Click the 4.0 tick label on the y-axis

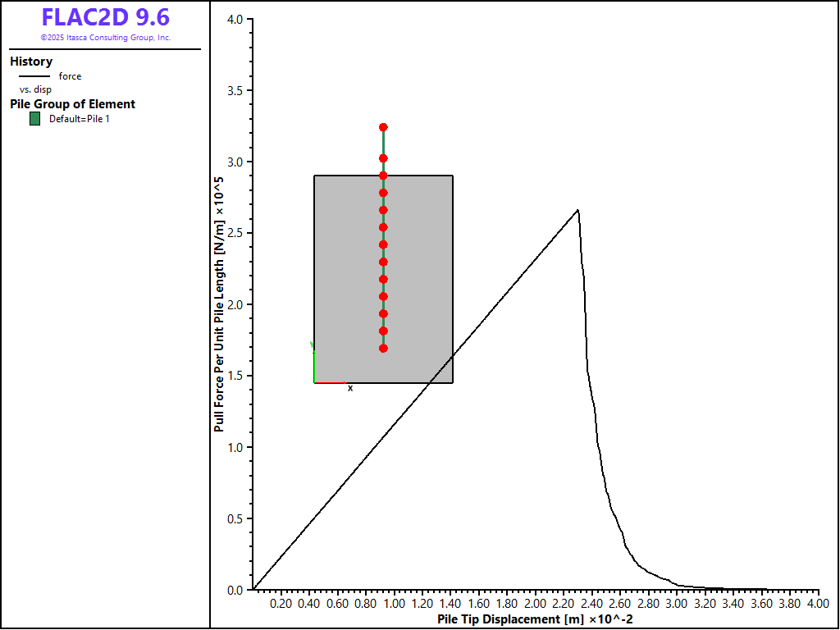234,19
